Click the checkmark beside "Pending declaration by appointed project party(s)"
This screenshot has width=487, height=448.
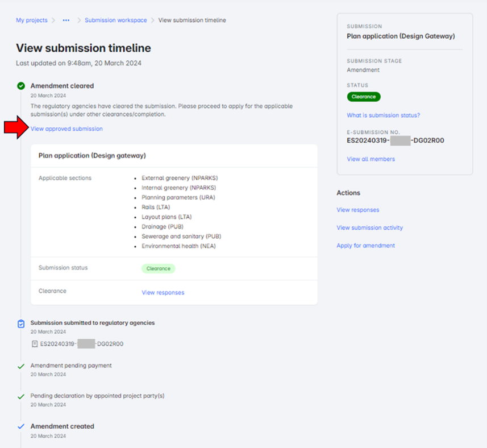(x=20, y=396)
